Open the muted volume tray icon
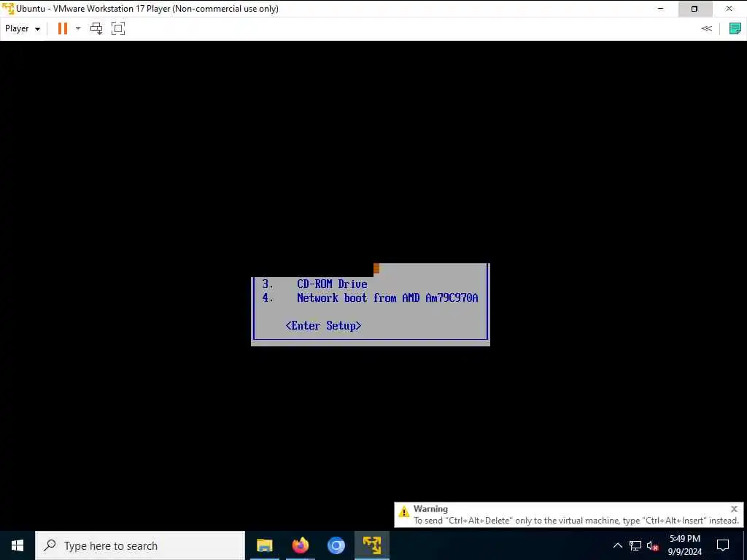747x560 pixels. pos(653,545)
